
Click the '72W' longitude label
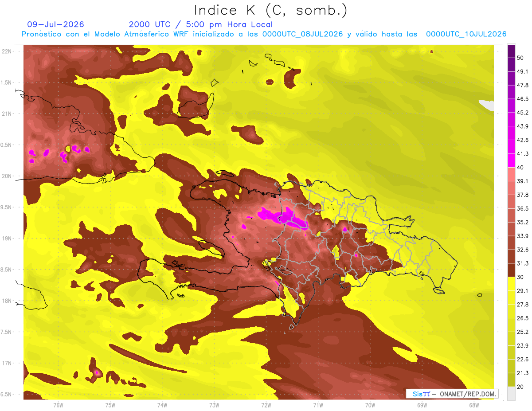tap(266, 405)
